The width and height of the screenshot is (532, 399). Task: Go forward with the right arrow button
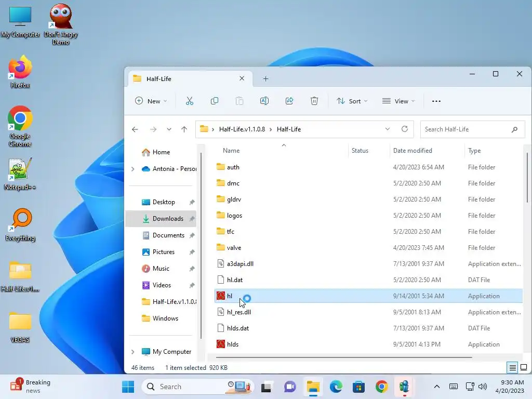click(153, 129)
